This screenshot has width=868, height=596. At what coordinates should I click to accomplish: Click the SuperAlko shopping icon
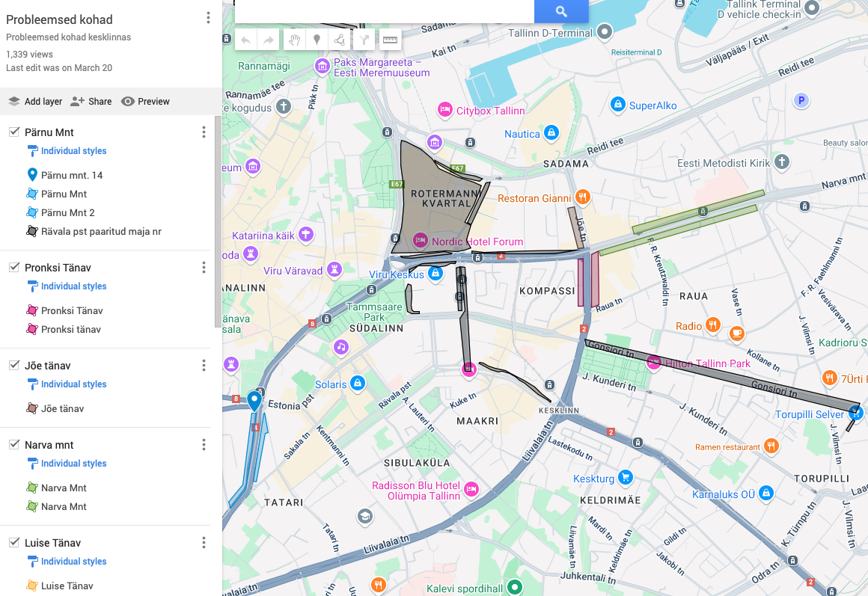tap(618, 104)
